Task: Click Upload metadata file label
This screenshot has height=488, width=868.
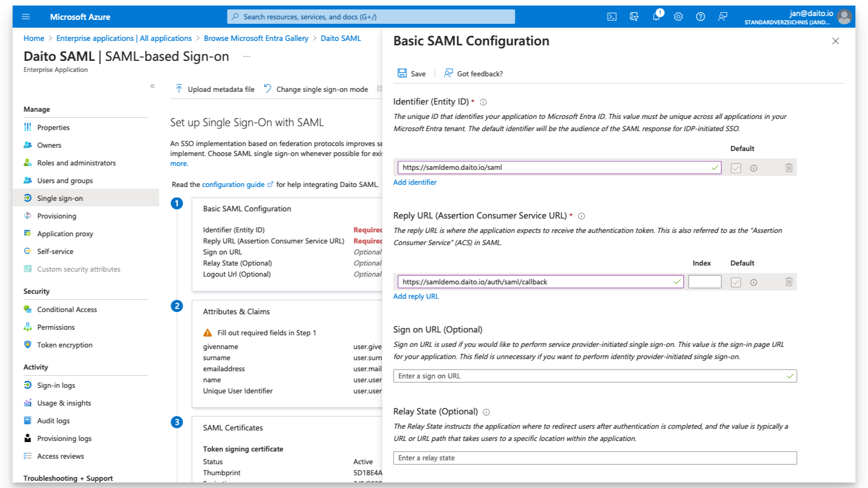Action: 221,89
